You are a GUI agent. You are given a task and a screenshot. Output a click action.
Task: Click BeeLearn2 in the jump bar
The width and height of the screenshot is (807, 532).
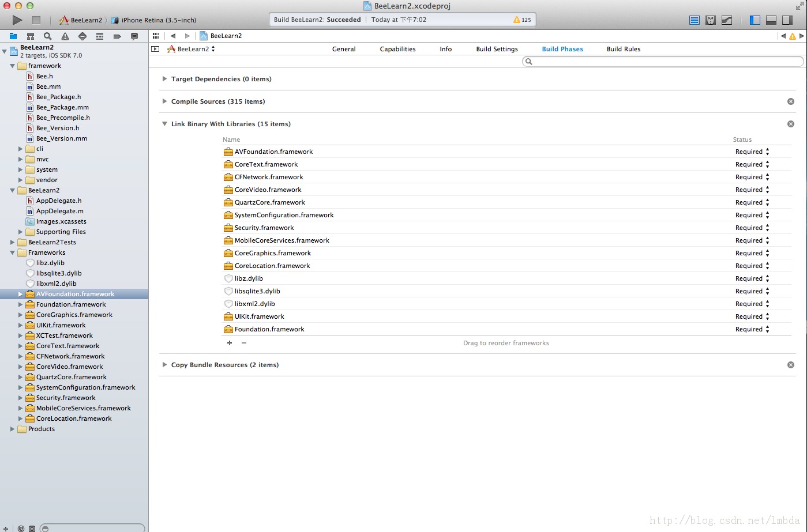click(x=221, y=36)
